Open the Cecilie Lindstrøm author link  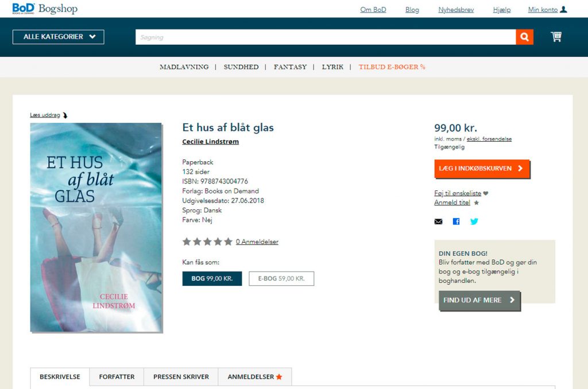[210, 142]
